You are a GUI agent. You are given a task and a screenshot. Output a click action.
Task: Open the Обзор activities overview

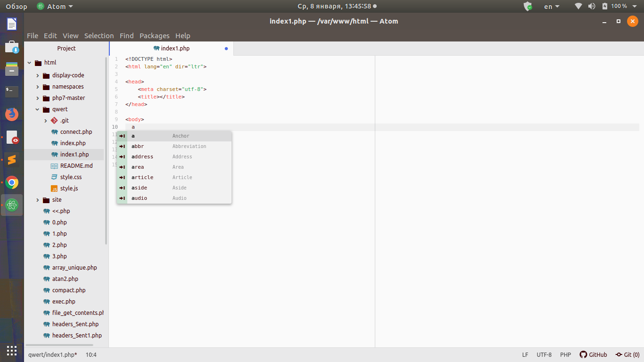pos(17,7)
